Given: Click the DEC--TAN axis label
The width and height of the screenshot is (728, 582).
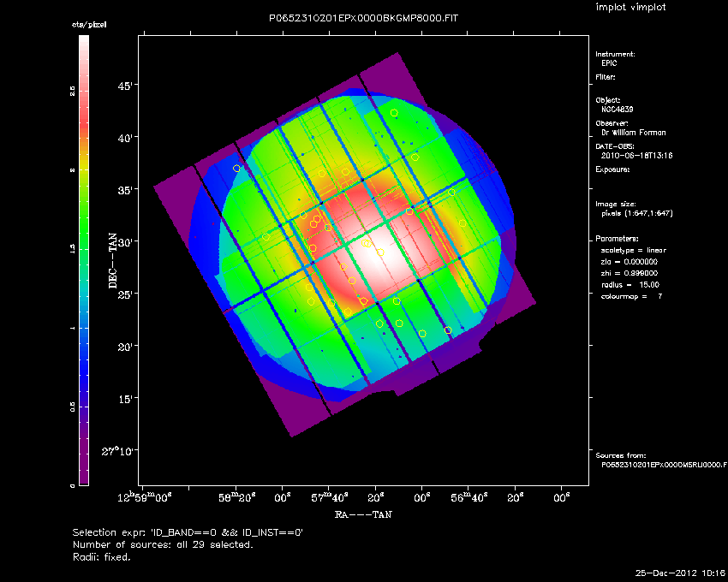Looking at the screenshot, I should (113, 261).
